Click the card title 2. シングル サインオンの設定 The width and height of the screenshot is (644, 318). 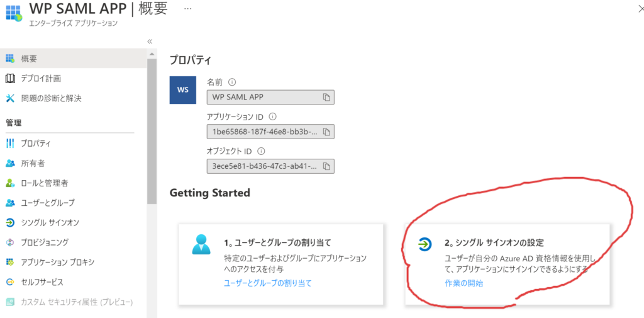494,242
